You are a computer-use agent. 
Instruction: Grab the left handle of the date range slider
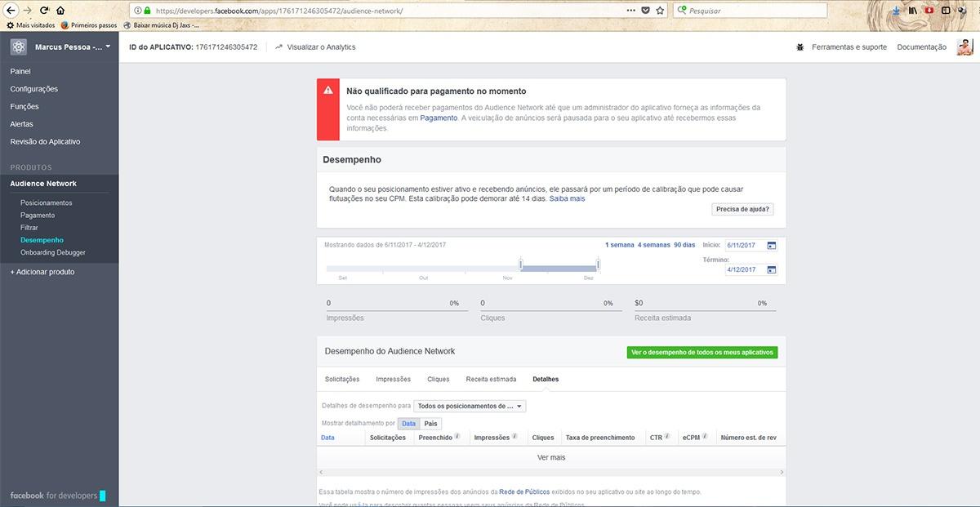520,265
